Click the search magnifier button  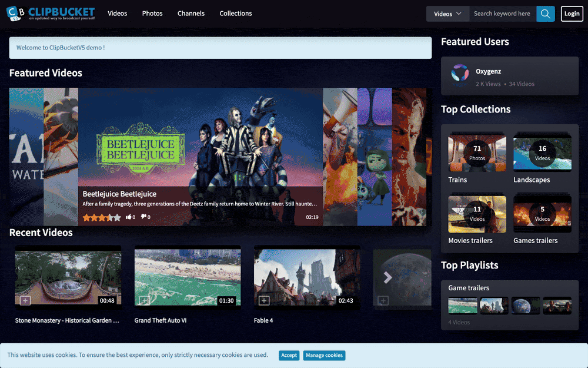click(x=545, y=14)
